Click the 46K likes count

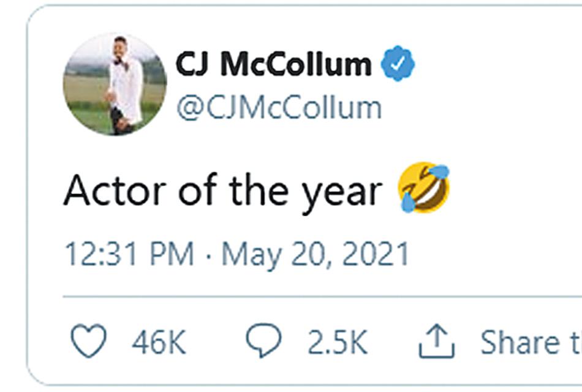pyautogui.click(x=159, y=342)
